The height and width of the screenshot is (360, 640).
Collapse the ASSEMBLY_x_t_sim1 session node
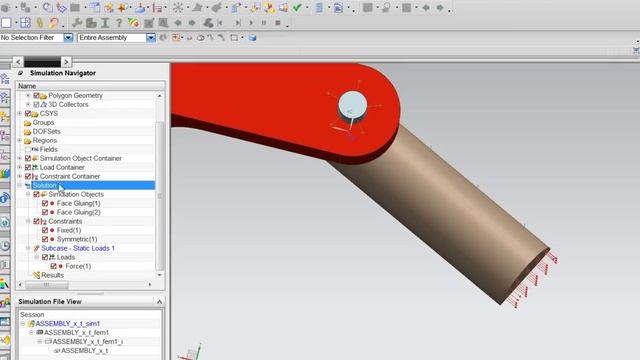tap(23, 324)
